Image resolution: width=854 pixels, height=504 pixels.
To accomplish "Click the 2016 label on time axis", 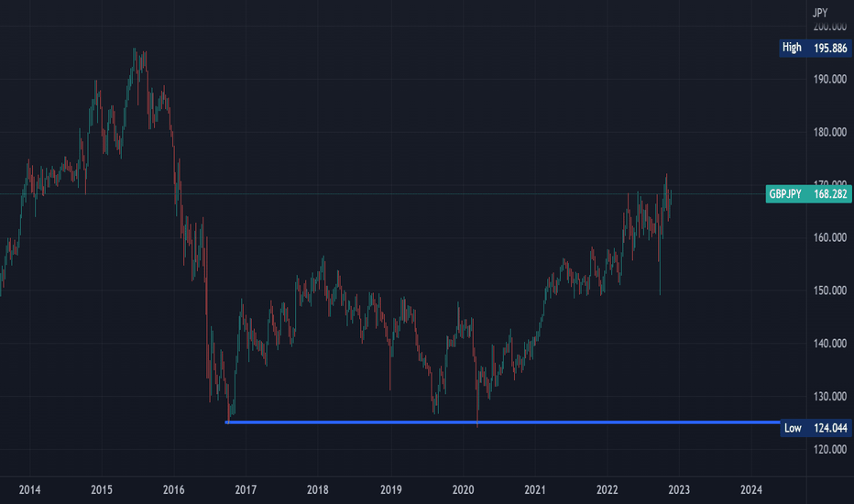I will click(x=174, y=490).
